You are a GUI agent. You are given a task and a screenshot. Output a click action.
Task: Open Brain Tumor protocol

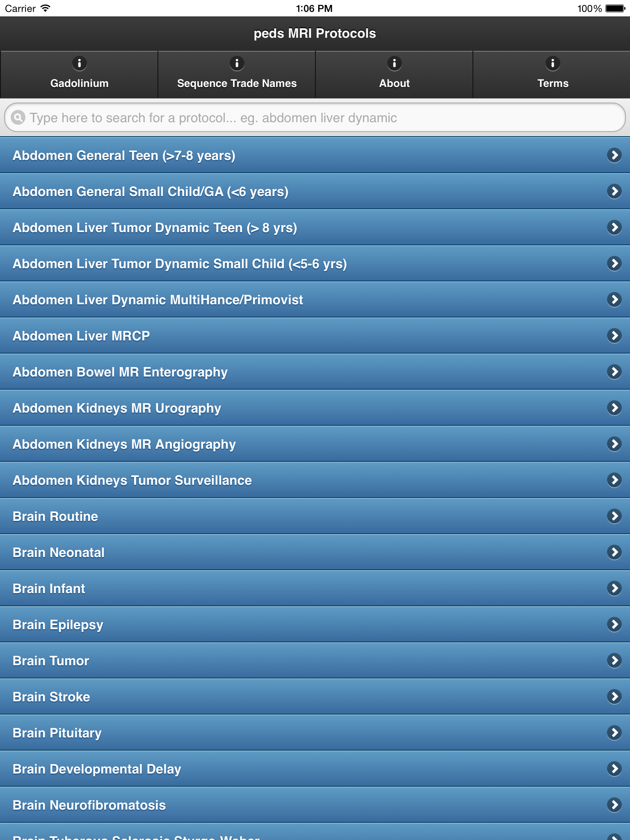315,660
